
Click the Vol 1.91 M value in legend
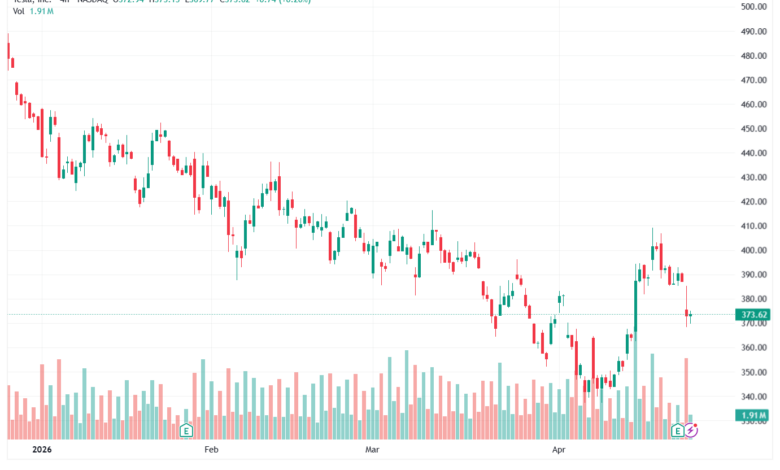pos(42,11)
